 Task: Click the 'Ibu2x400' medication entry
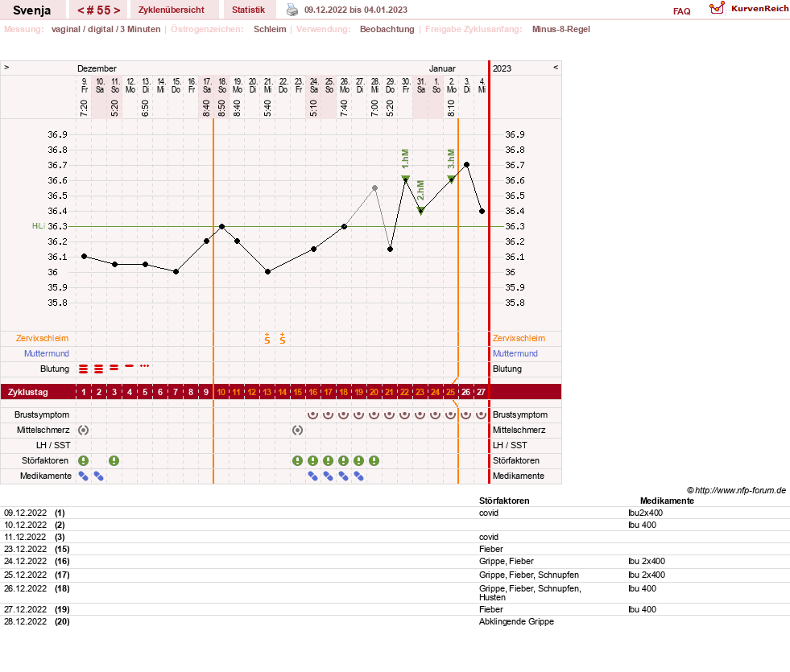coord(645,513)
